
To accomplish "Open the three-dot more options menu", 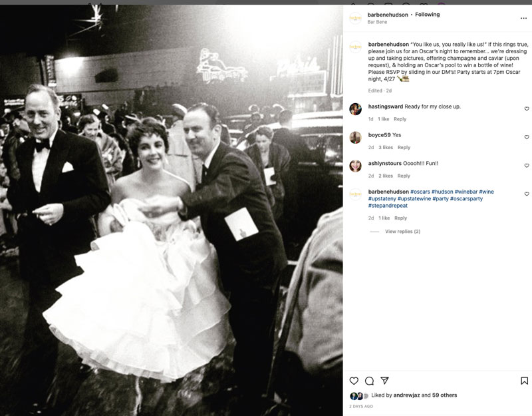I will click(523, 19).
